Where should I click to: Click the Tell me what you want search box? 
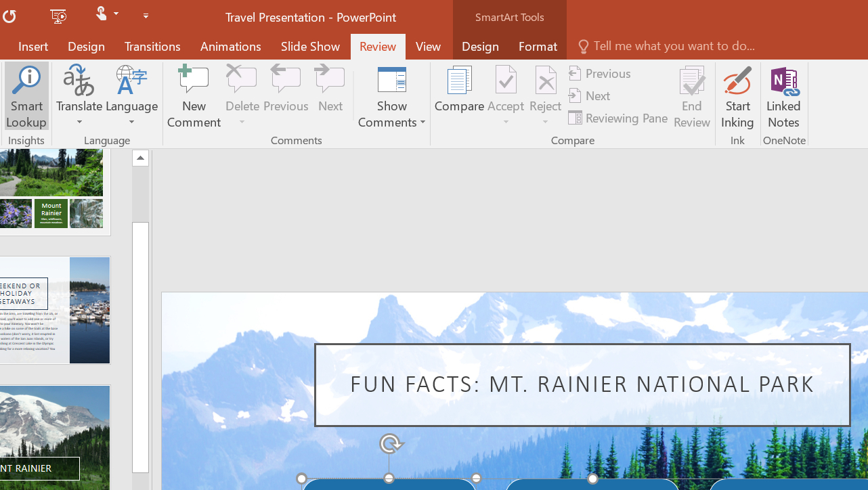[674, 46]
